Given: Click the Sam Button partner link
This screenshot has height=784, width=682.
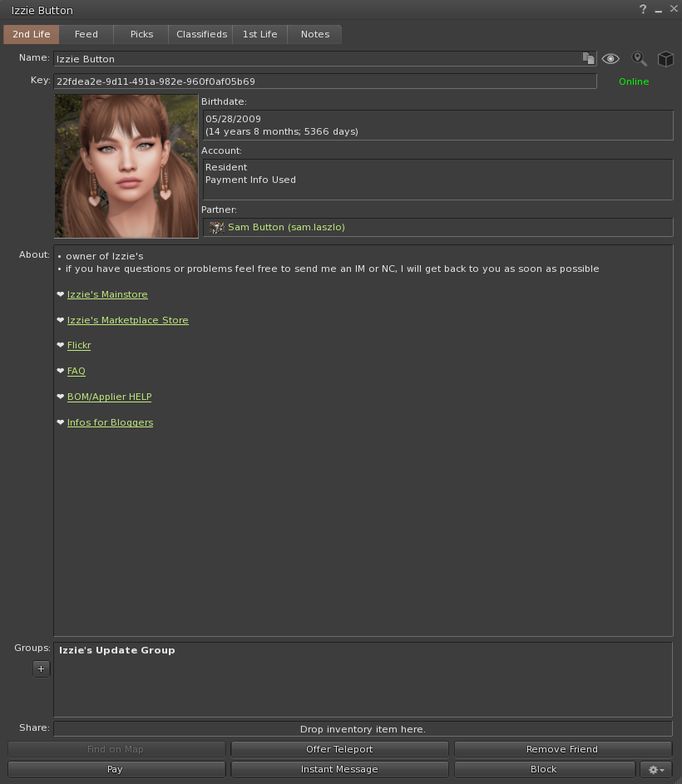Looking at the screenshot, I should click(x=286, y=227).
